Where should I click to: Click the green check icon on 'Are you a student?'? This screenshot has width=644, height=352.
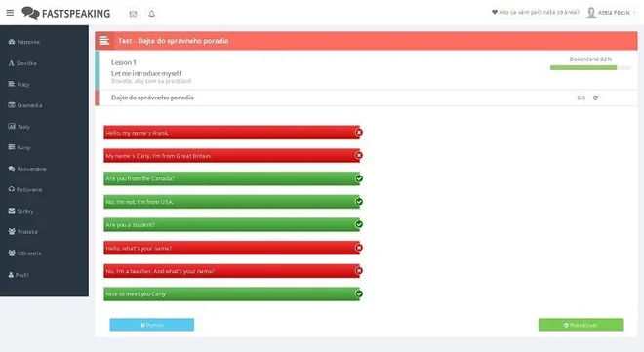coord(359,224)
